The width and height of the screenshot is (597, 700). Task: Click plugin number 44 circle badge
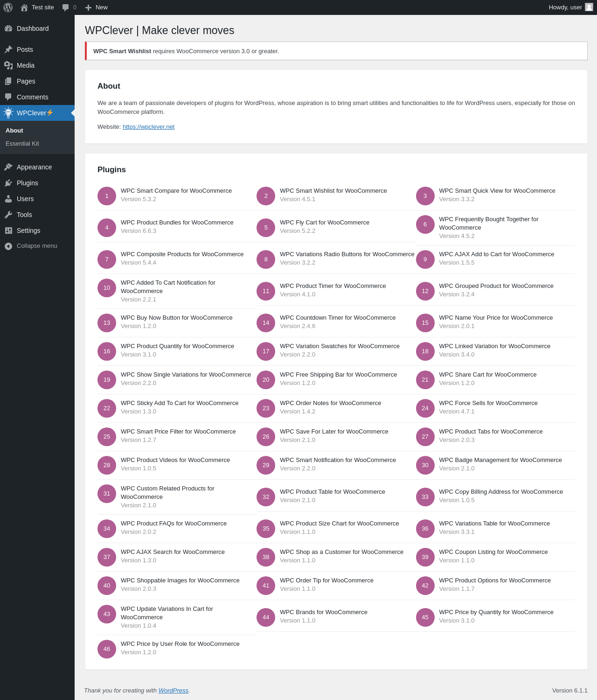(x=266, y=617)
